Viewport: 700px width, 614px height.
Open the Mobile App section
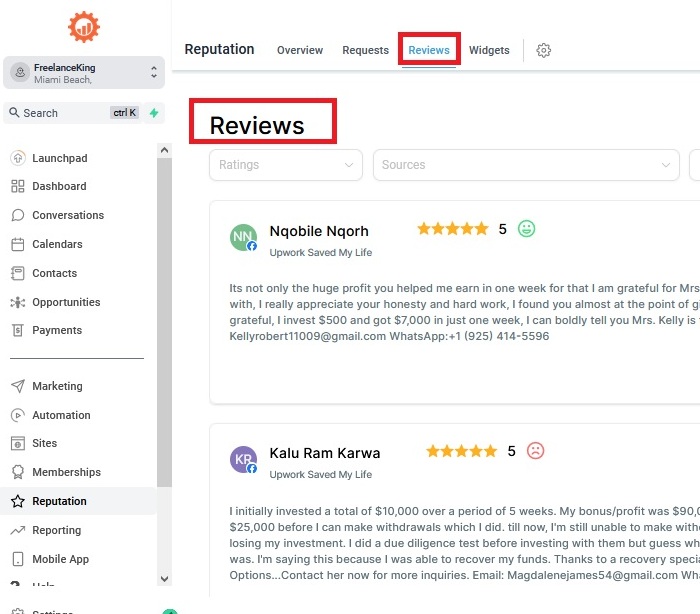pos(60,560)
